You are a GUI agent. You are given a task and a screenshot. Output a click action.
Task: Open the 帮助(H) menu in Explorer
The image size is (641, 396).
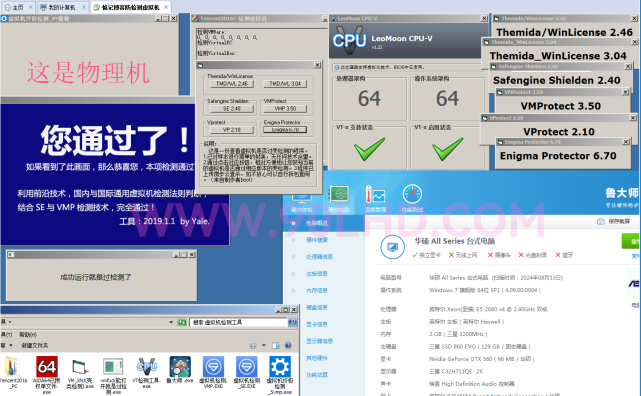[28, 335]
